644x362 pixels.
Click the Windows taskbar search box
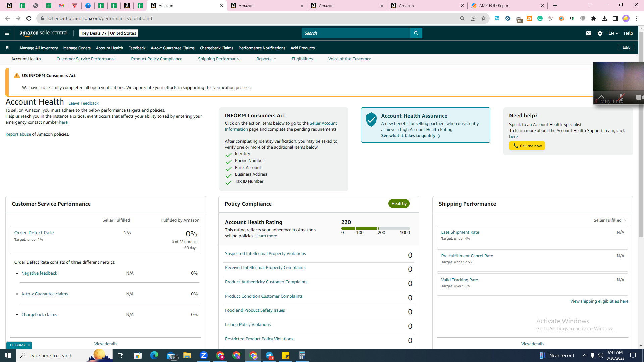64,355
